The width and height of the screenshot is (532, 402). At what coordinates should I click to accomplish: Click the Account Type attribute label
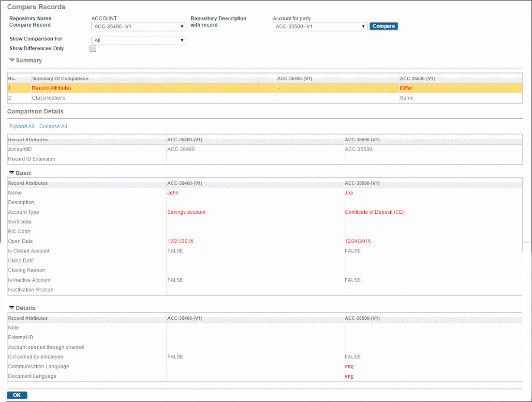(23, 212)
